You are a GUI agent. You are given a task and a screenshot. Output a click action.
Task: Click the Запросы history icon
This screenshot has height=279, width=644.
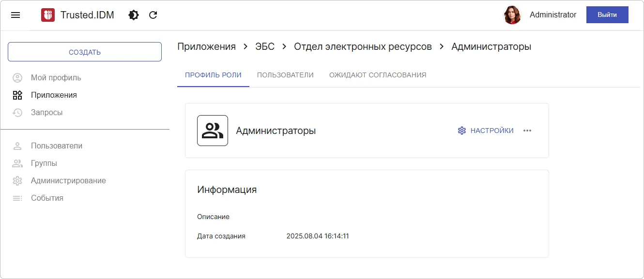[17, 112]
